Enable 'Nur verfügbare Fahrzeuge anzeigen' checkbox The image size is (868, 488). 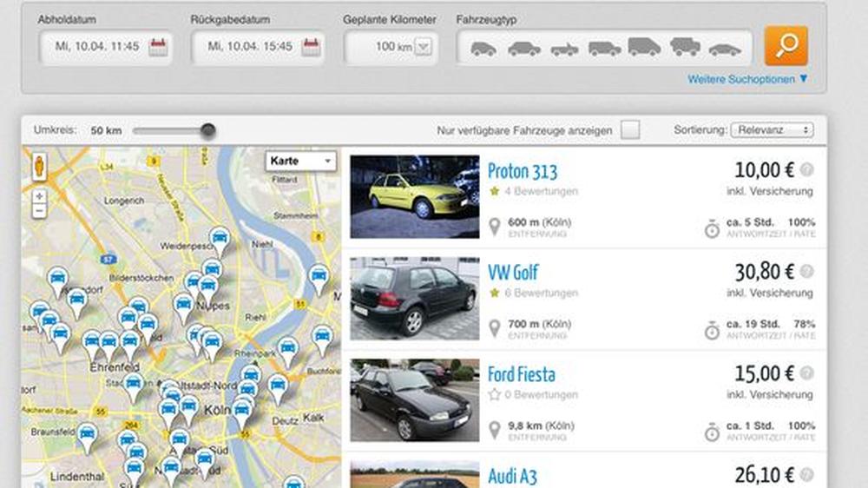630,130
